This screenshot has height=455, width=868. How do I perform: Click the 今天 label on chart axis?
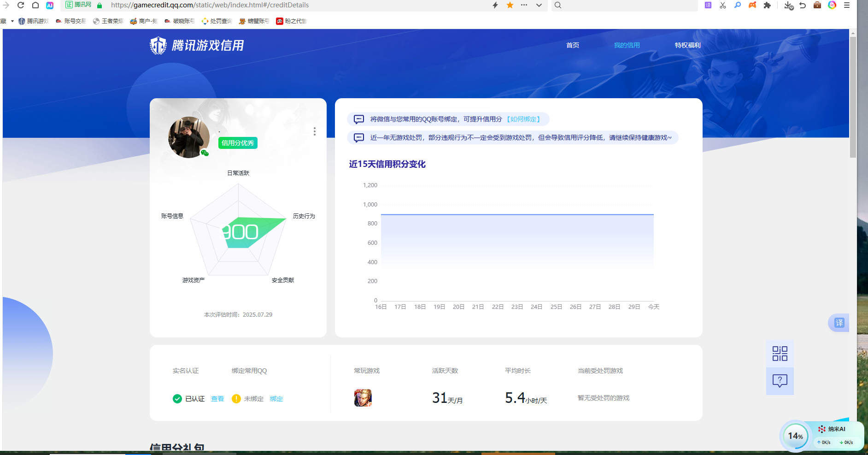click(654, 307)
